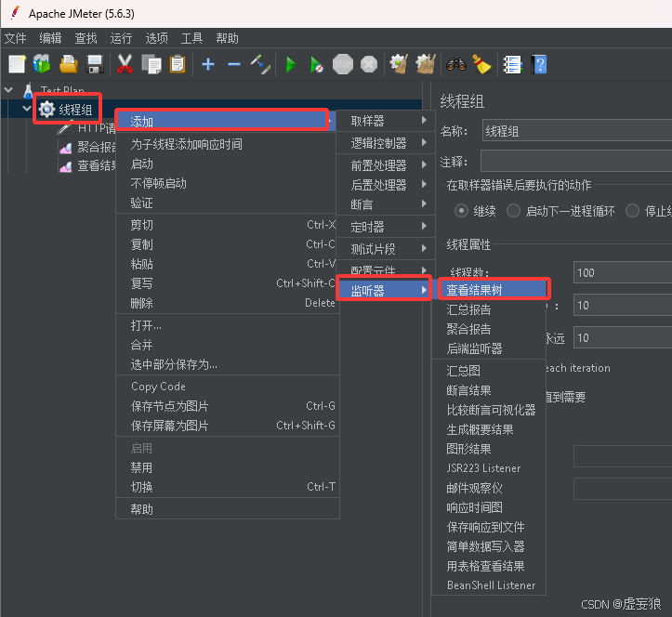Select 禁用 in context menu
Screen dimensions: 672x617
[x=228, y=467]
